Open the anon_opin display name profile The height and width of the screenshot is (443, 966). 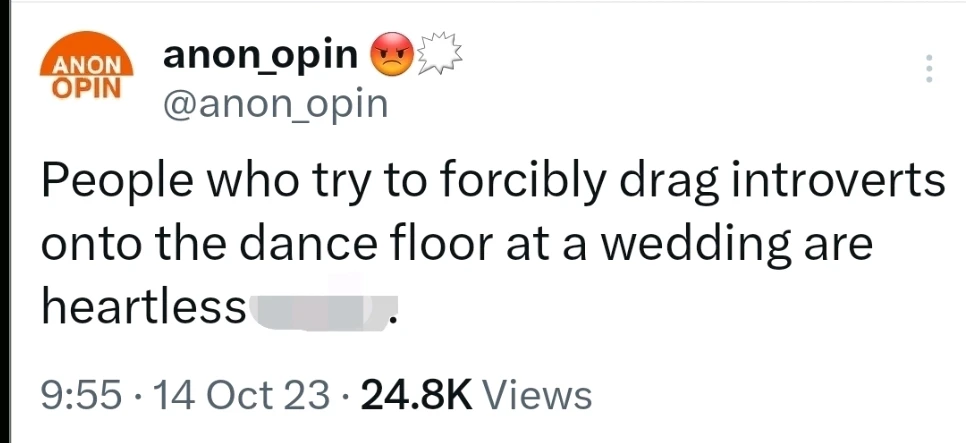click(260, 55)
